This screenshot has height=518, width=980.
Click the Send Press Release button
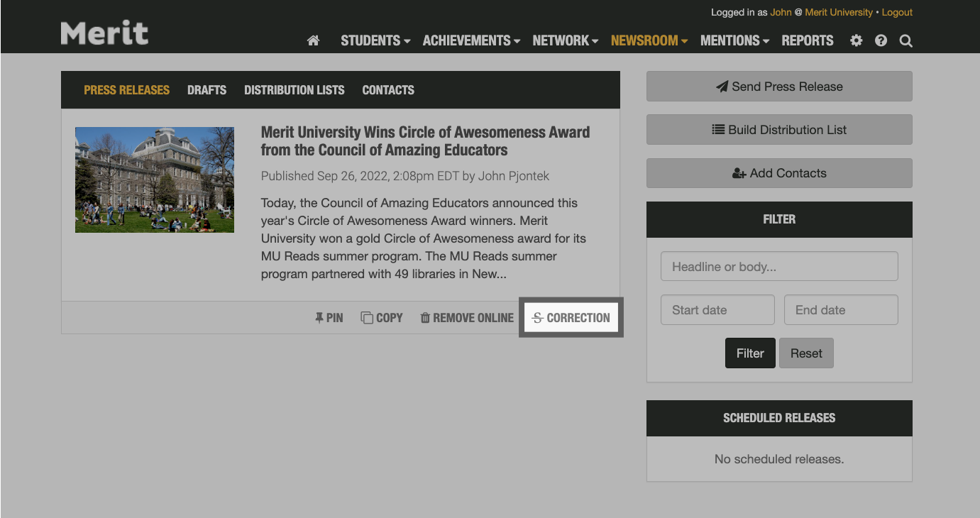pos(779,87)
